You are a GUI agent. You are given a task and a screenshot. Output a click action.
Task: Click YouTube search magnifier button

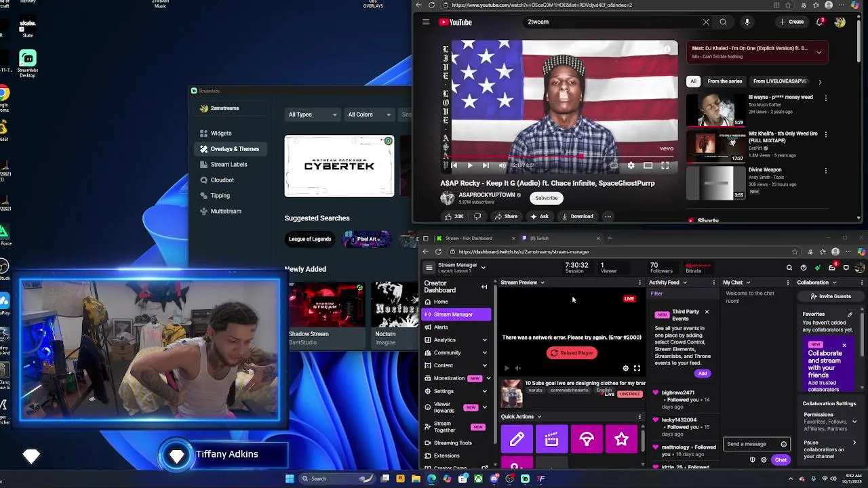723,22
